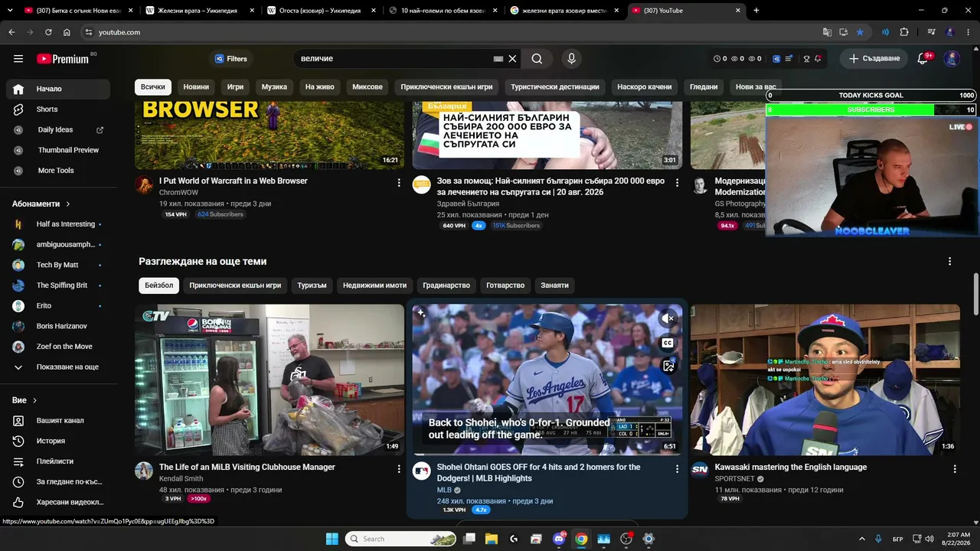Open the Filters button near search
This screenshot has width=980, height=551.
tap(231, 59)
